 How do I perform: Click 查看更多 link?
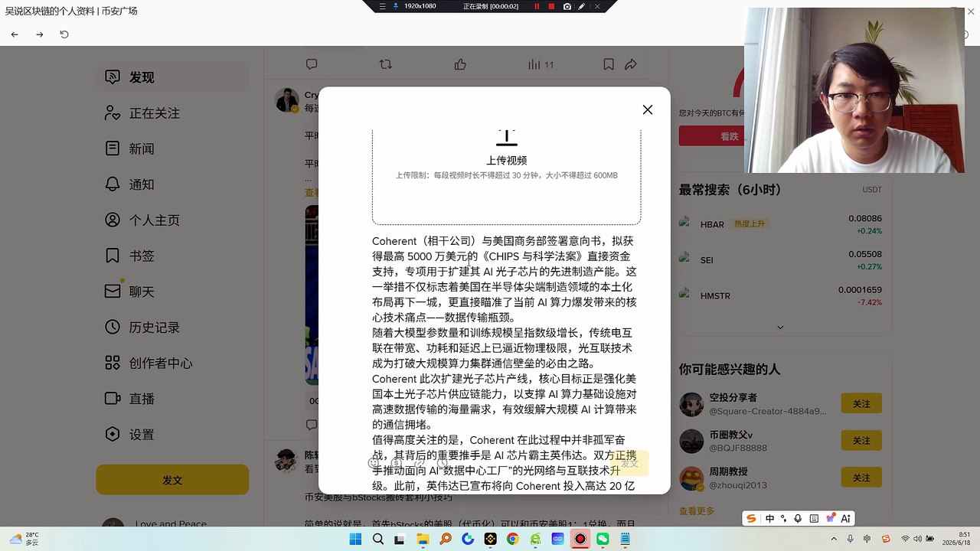pos(697,511)
